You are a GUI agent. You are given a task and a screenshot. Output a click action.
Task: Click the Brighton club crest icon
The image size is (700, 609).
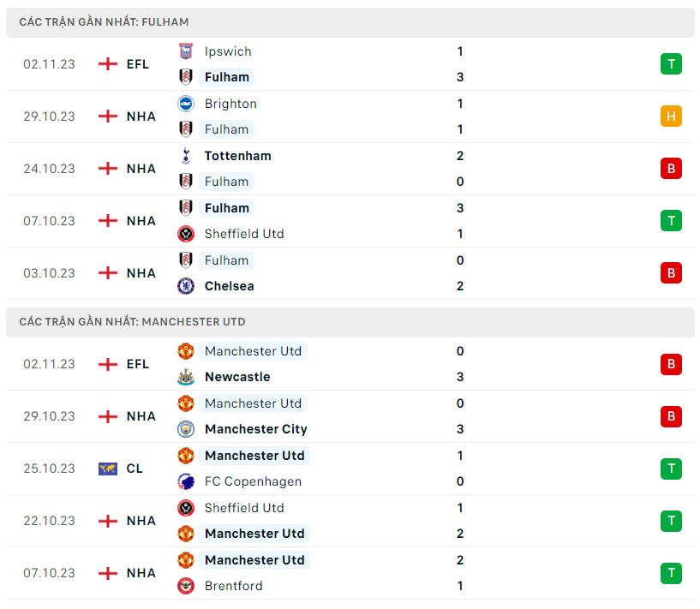[185, 104]
